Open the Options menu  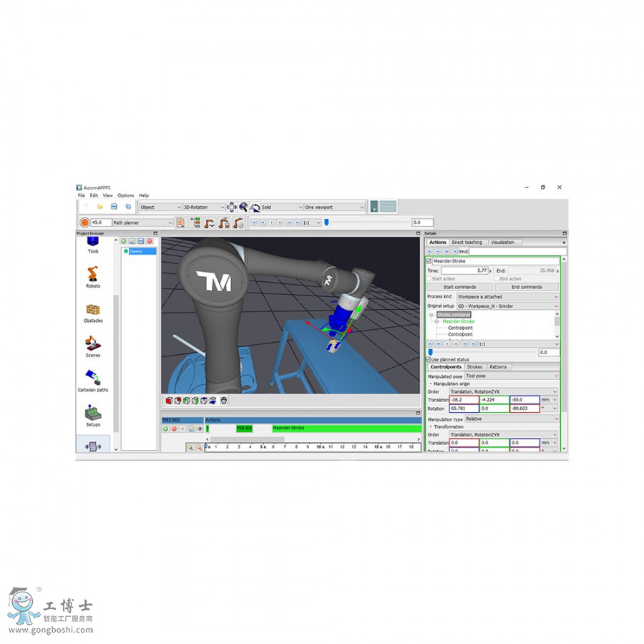click(126, 195)
